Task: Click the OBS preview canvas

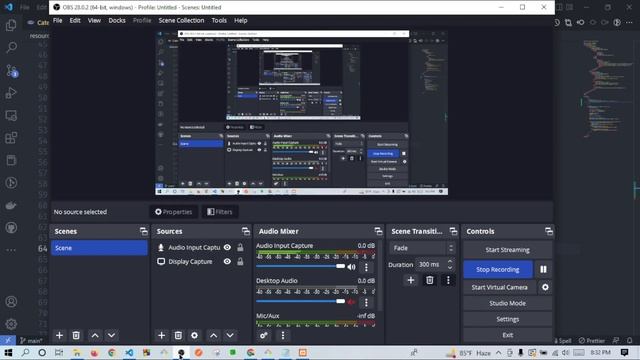Action: tap(302, 113)
